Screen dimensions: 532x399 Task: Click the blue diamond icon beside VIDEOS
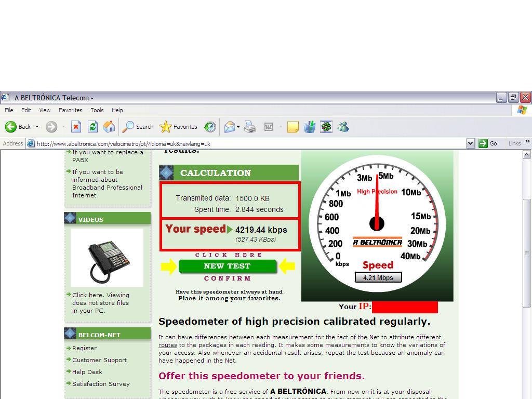click(70, 218)
